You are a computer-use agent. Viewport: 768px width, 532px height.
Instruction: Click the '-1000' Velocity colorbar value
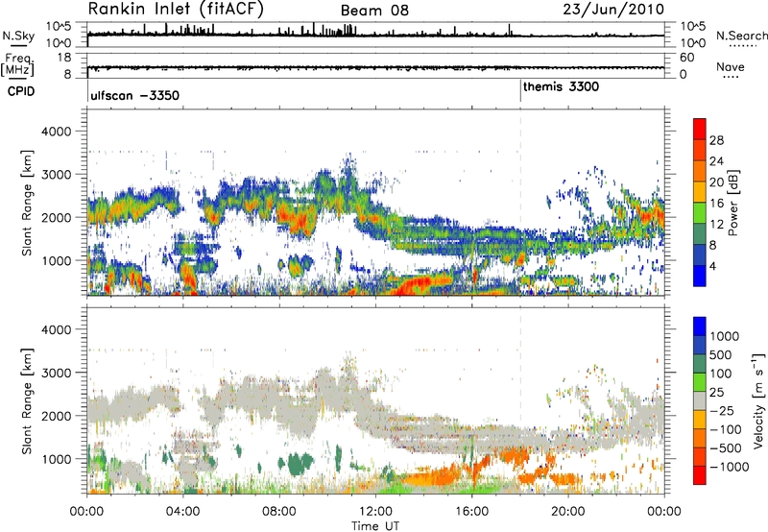[730, 467]
